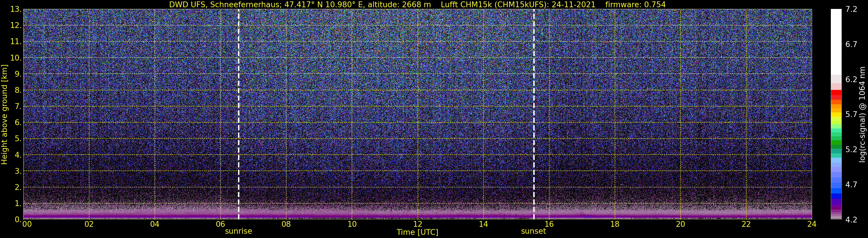Click the time tick label 14
Screen dimensions: 868x238
point(483,224)
